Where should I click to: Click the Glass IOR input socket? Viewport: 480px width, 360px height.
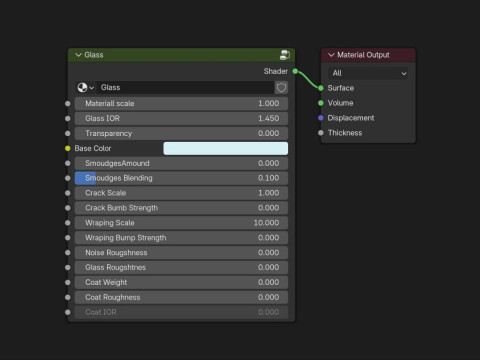[x=68, y=118]
